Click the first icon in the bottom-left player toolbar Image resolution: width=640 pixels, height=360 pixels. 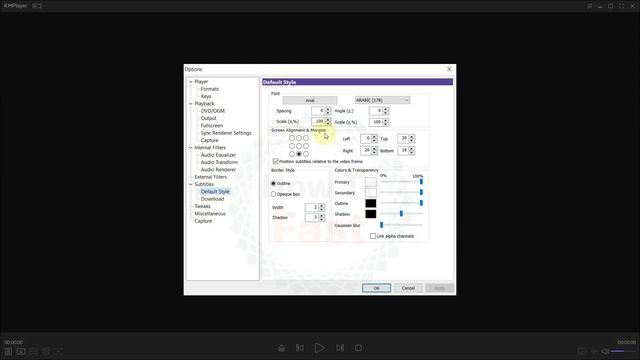click(8, 351)
